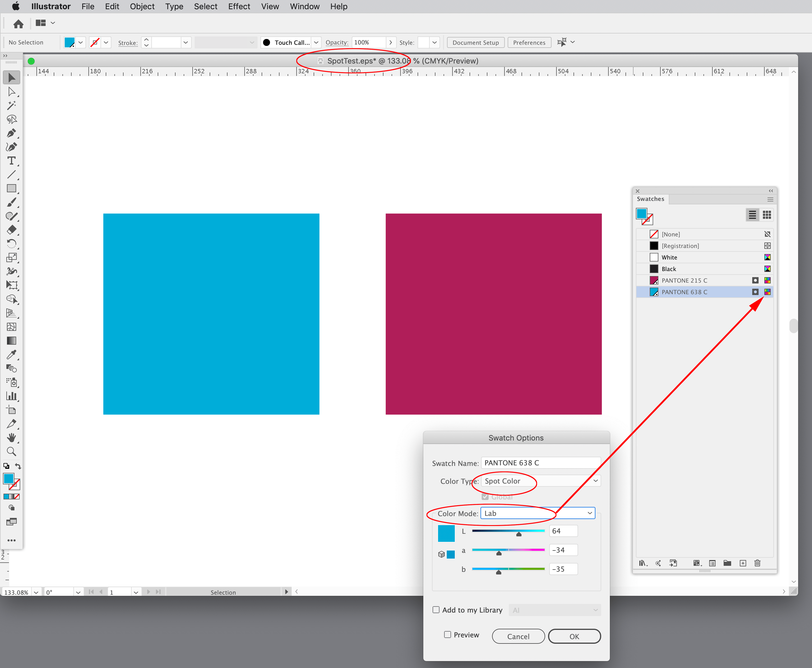
Task: Switch Swatches panel to grid view
Action: pos(767,214)
